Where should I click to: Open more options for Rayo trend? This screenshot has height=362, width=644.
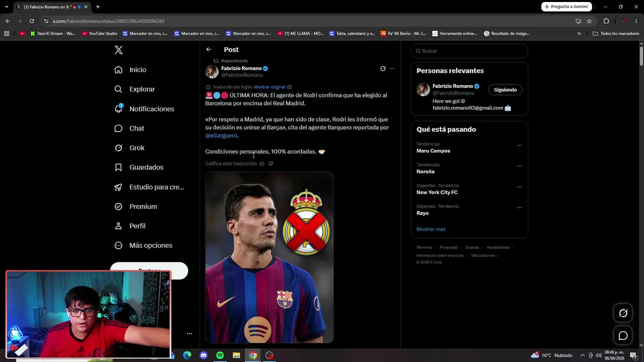coord(519,208)
